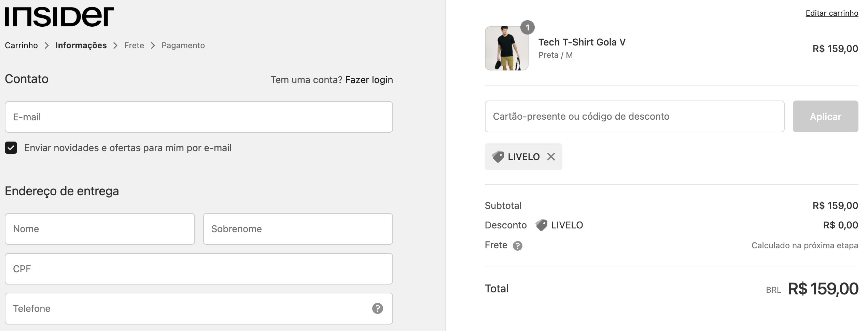Click the CPF input field

tap(199, 269)
